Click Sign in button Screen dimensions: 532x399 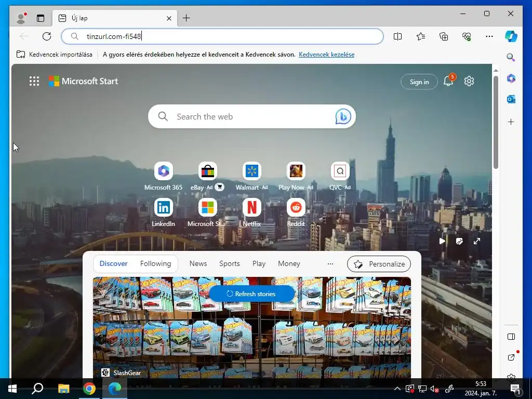[419, 82]
